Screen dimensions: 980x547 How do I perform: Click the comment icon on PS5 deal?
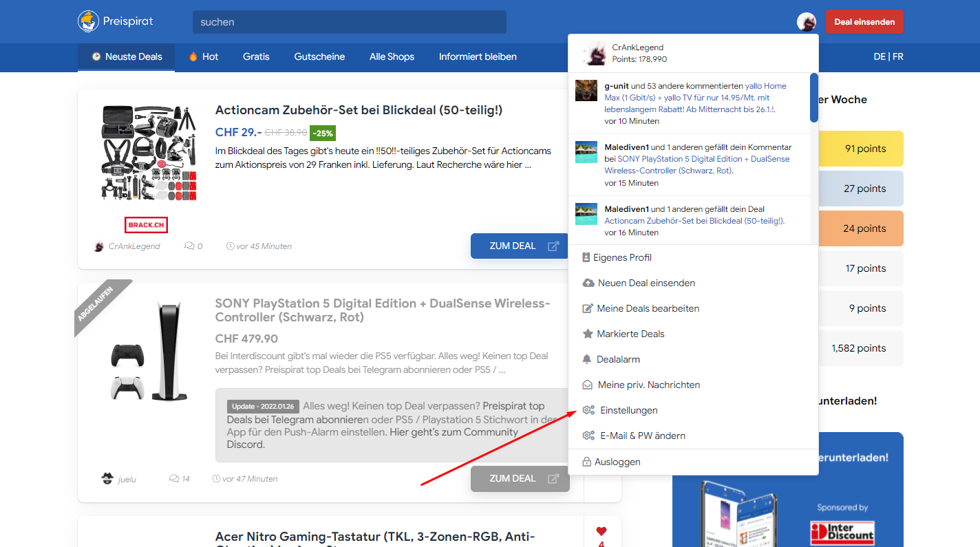(x=174, y=479)
